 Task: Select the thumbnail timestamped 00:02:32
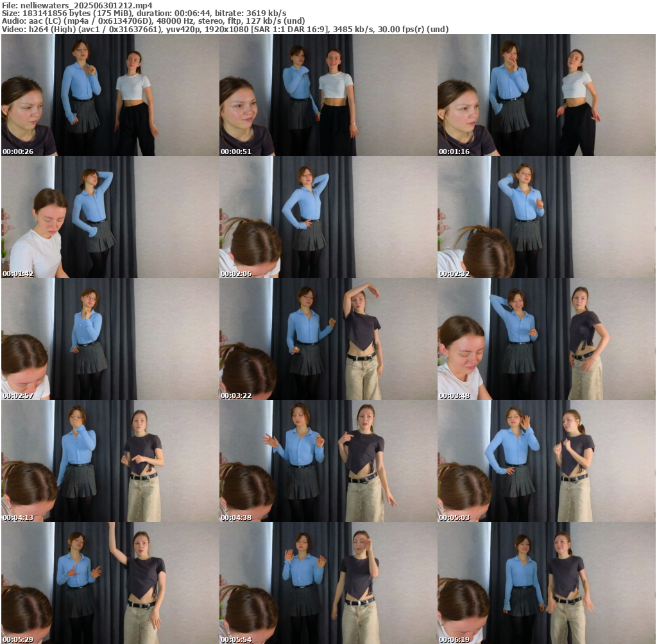(547, 217)
